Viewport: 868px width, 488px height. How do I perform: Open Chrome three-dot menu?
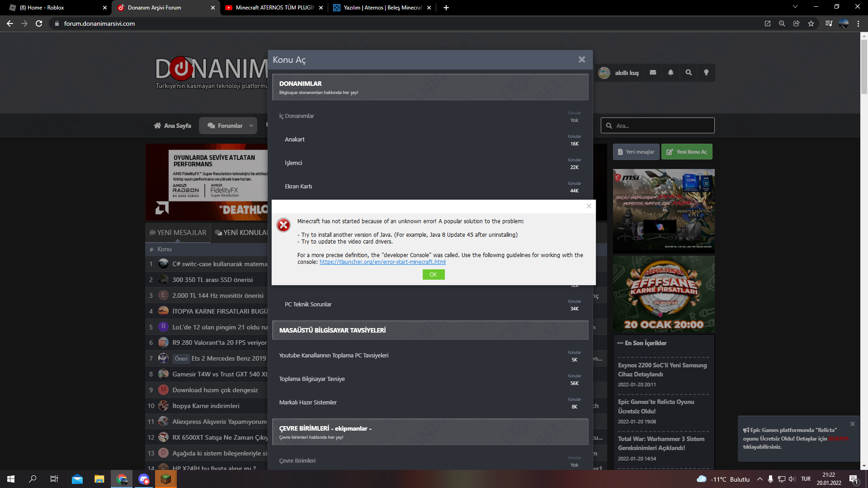point(858,23)
